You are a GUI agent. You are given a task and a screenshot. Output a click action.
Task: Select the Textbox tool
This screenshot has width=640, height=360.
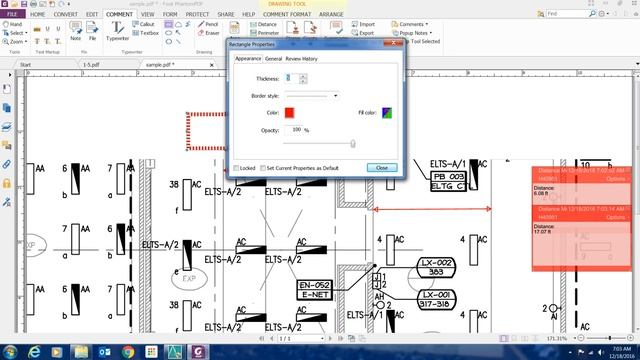[145, 33]
